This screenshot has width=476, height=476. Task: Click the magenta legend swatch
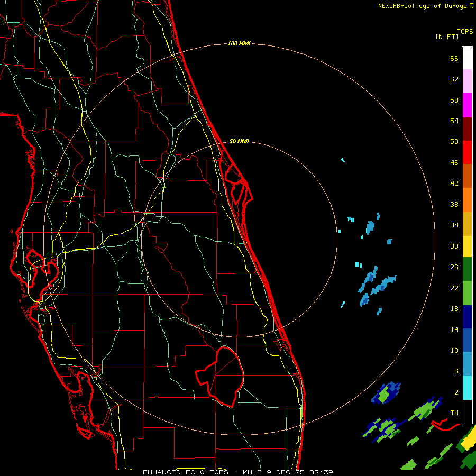tap(467, 105)
